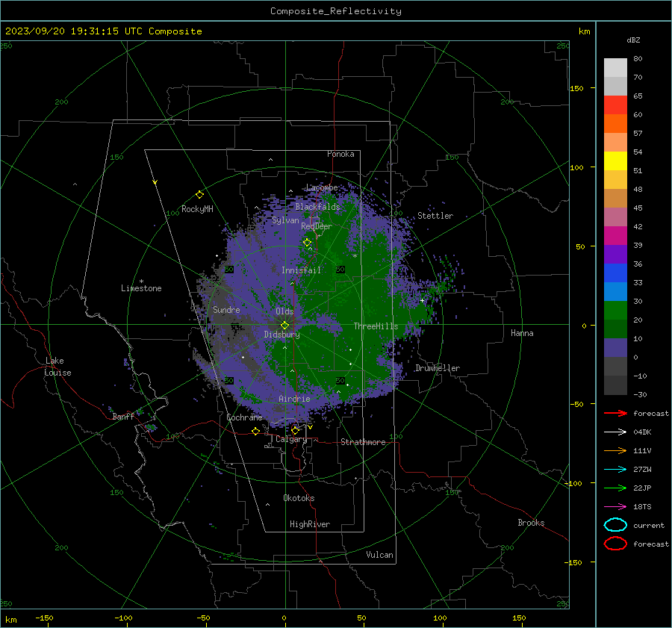Click the 80 dBZ light gray swatch

pos(615,67)
